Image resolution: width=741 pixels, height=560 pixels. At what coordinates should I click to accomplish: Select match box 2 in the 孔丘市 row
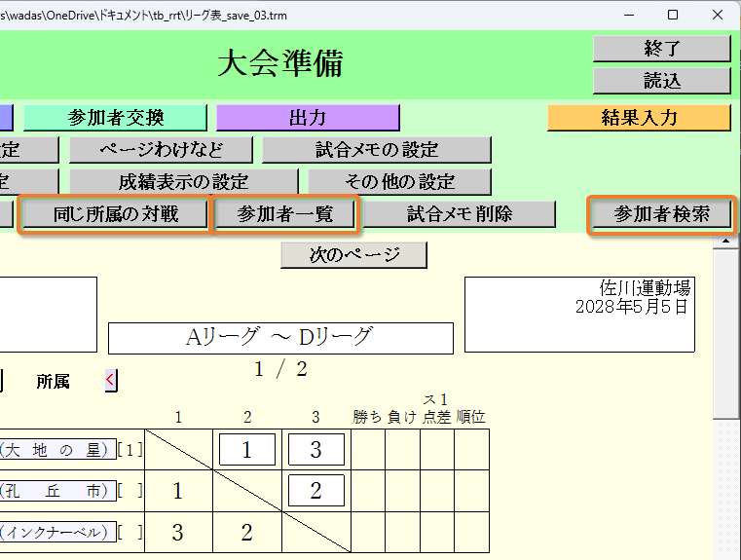pos(316,491)
